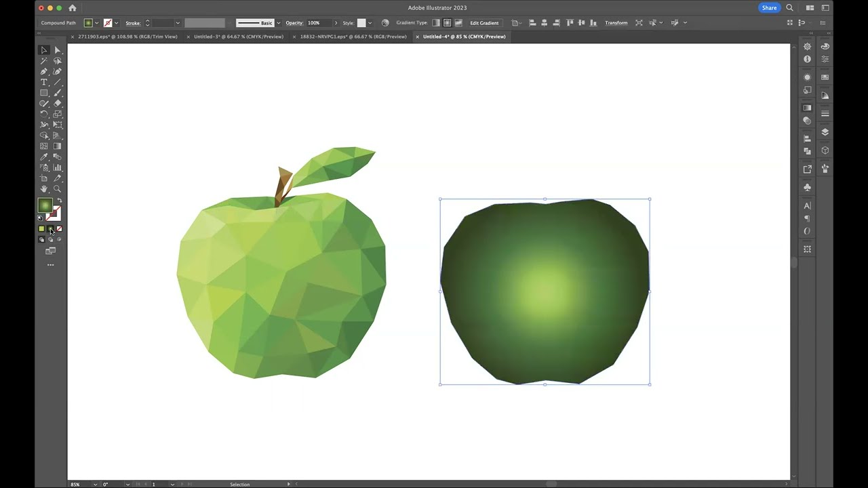Open the fill color dropdown arrow
This screenshot has width=868, height=488.
(96, 22)
